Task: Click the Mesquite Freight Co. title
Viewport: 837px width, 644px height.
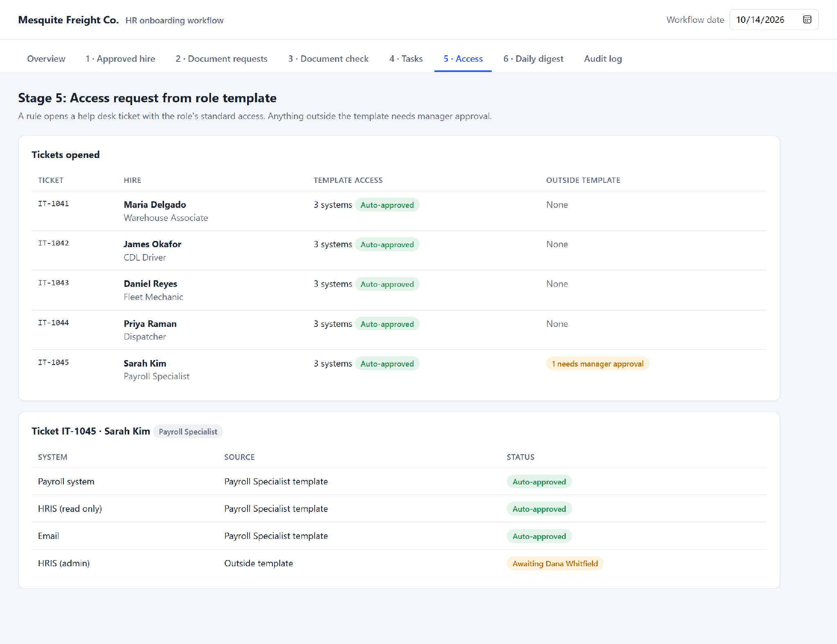Action: (x=68, y=20)
